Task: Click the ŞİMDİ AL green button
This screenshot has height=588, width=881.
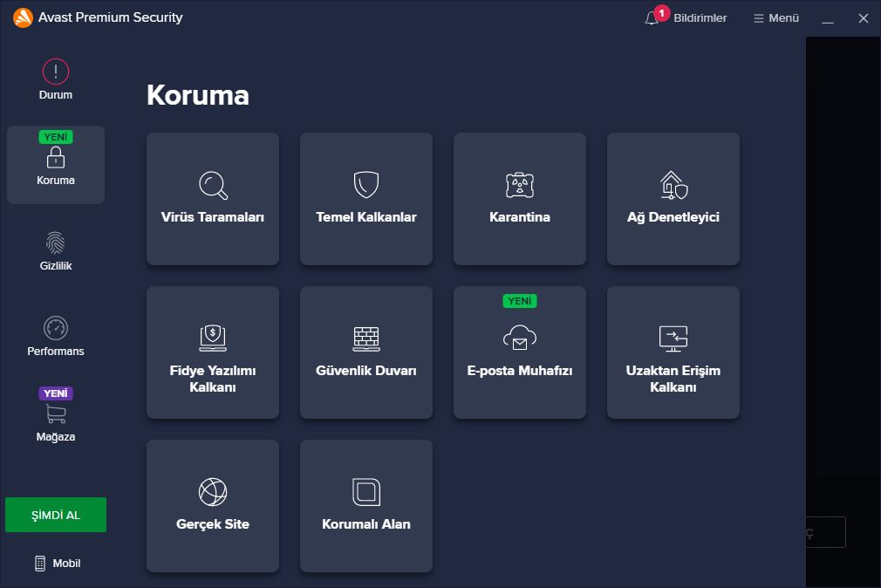Action: [x=56, y=515]
